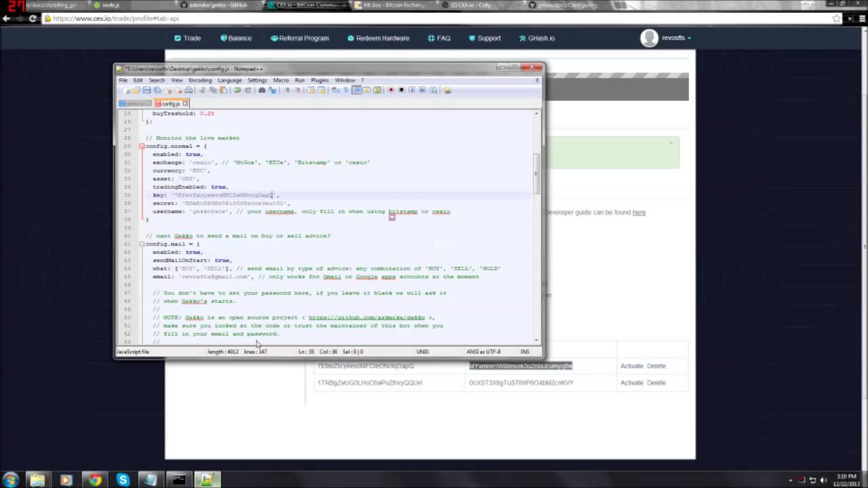Open the Edit menu in Notepad++

tap(138, 80)
